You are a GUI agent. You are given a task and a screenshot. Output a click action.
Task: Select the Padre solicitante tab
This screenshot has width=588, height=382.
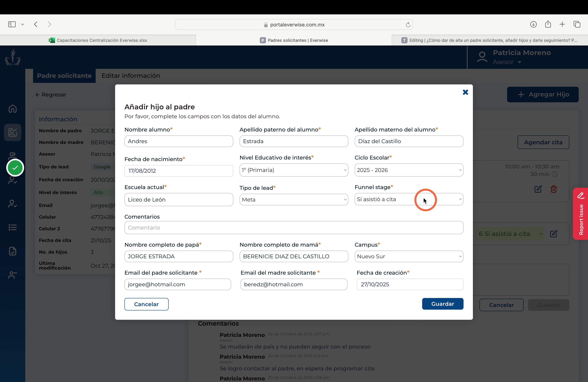click(x=64, y=76)
